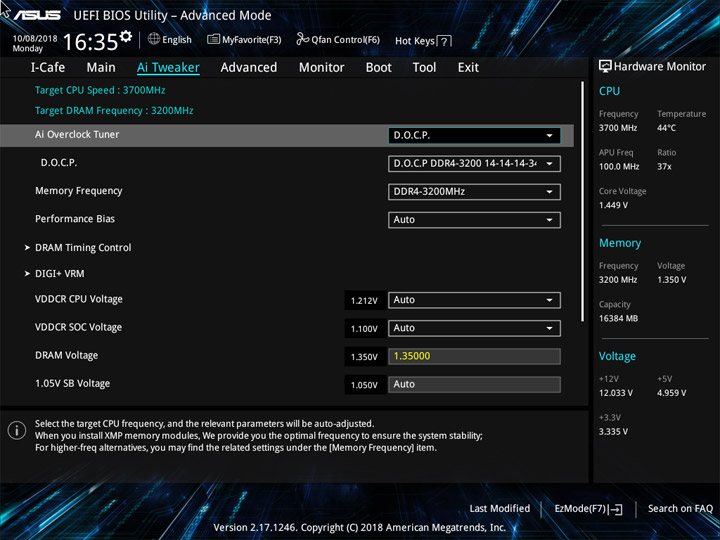Select the Ai Tweaker tab
Screen dimensions: 720x540
click(168, 68)
